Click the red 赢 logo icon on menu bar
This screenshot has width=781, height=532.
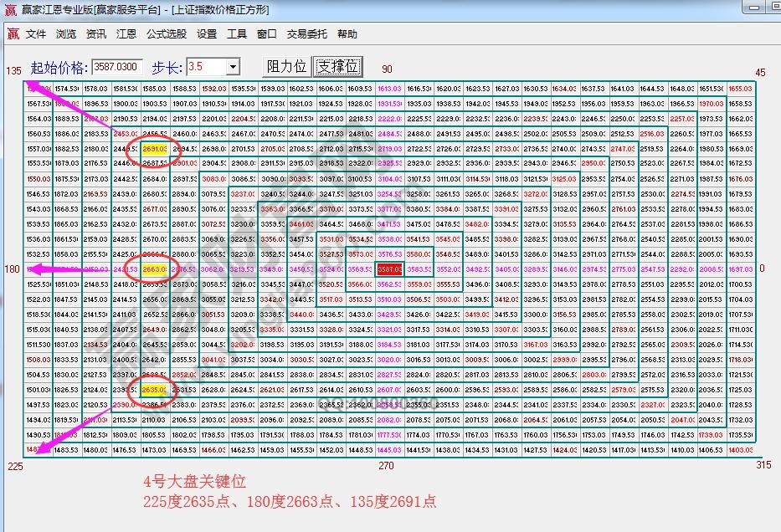[12, 34]
